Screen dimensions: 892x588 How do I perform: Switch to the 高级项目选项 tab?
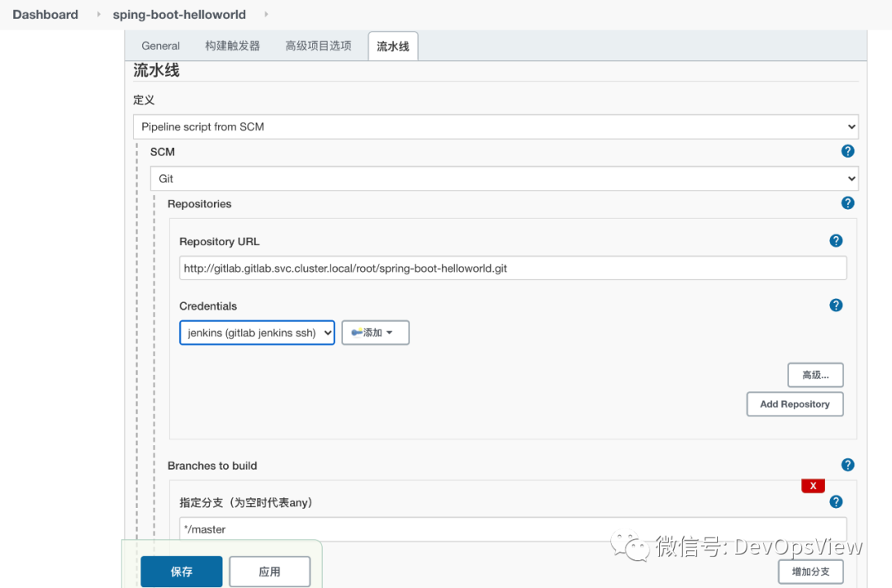318,46
